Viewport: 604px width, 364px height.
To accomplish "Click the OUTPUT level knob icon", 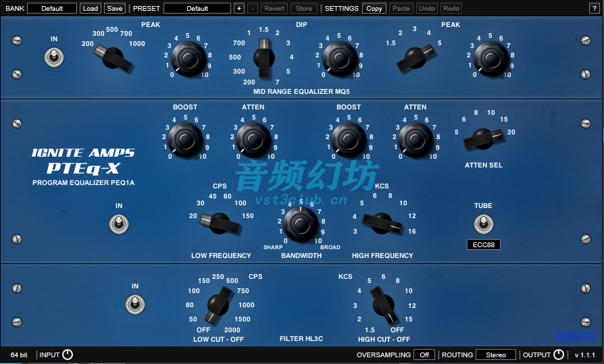I will (x=559, y=355).
